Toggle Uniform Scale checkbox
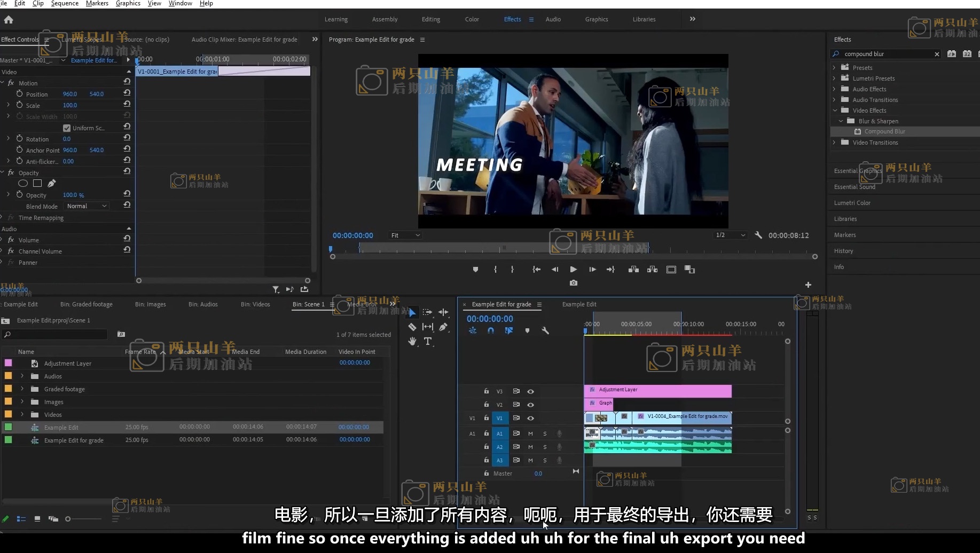980x553 pixels. tap(67, 128)
